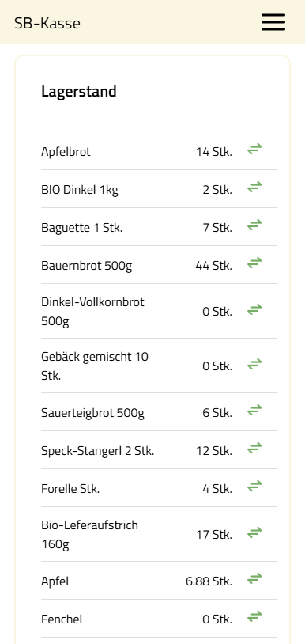
Task: Click the transfer icon for Dinkel-Vollkornbrot 500g
Action: (x=254, y=309)
